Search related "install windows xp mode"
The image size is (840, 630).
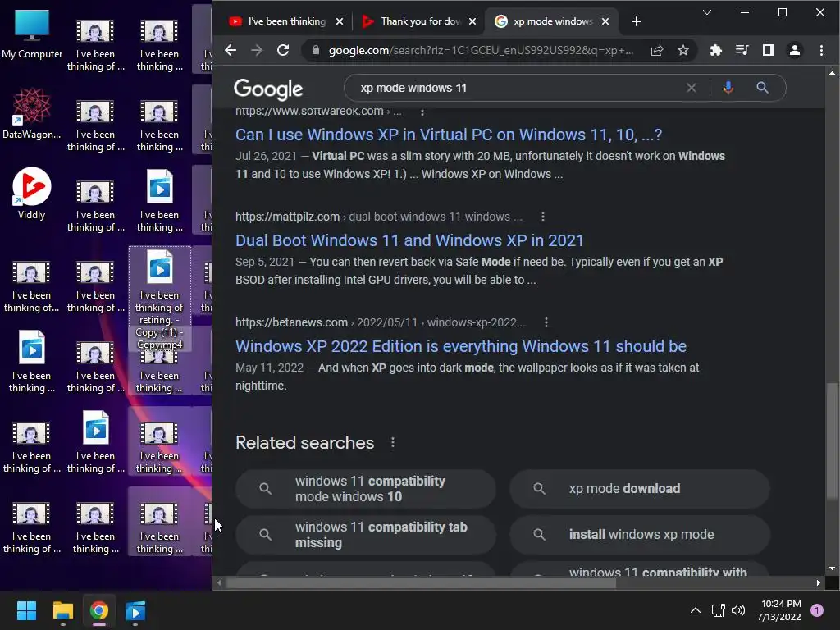(640, 535)
